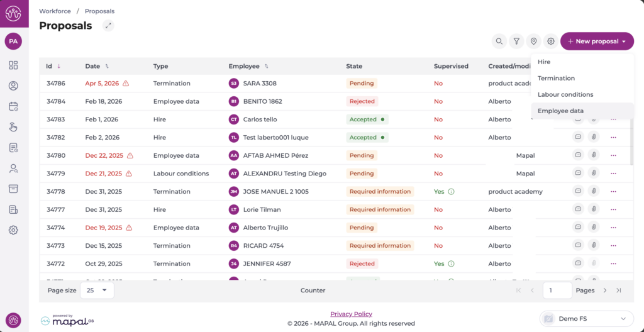Open the dashboard grid icon in sidebar
644x332 pixels.
(13, 65)
